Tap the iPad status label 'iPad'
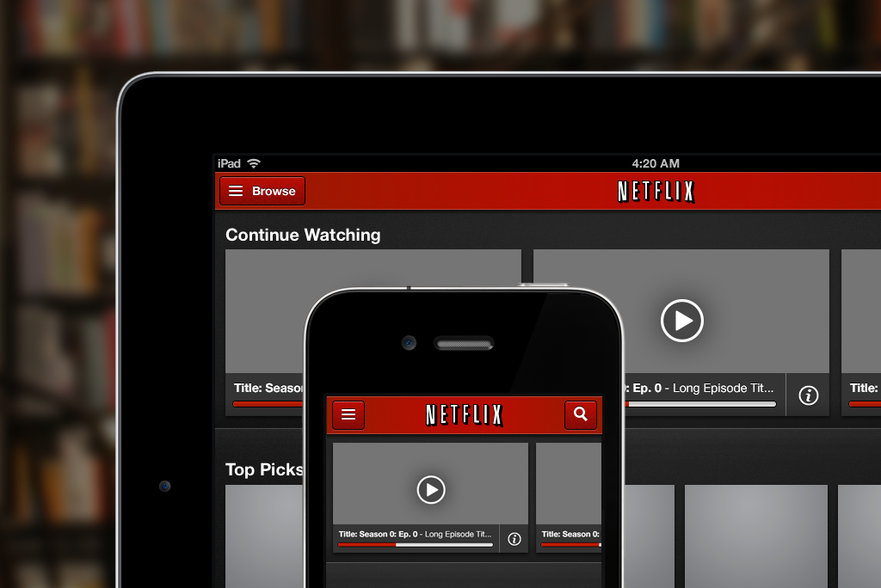This screenshot has width=881, height=588. tap(229, 163)
